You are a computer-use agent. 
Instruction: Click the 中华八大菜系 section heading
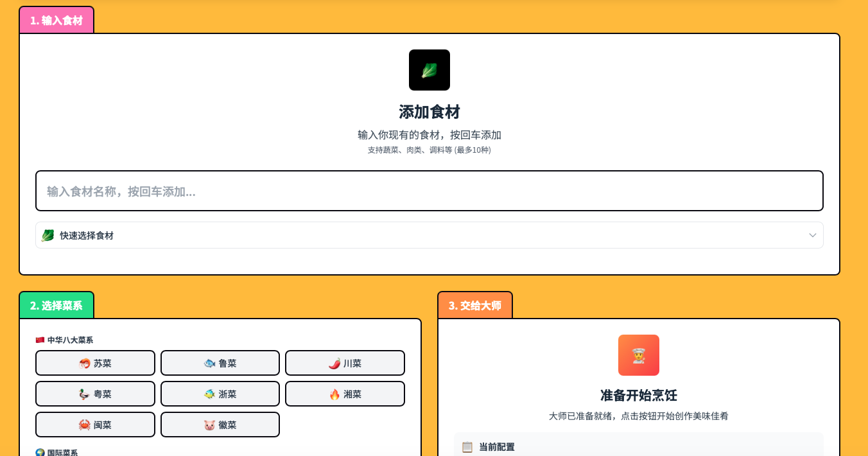69,340
